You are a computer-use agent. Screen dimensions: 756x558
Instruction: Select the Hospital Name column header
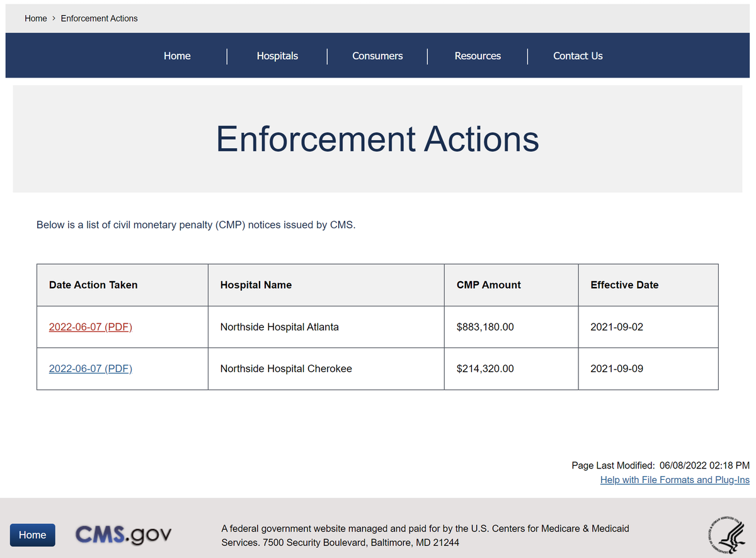326,285
